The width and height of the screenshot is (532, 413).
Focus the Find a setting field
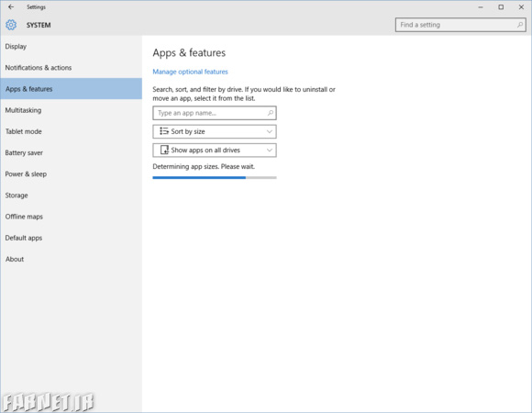tap(460, 25)
